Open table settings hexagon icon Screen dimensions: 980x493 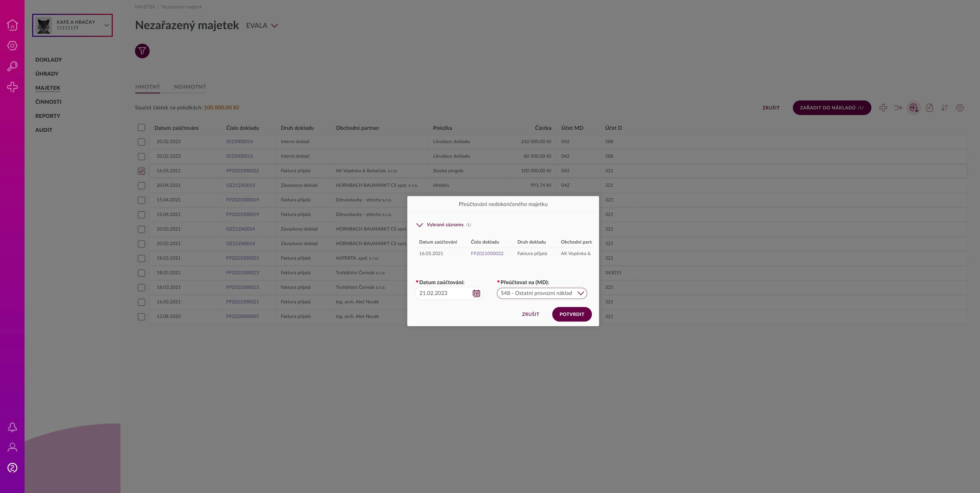click(x=960, y=108)
